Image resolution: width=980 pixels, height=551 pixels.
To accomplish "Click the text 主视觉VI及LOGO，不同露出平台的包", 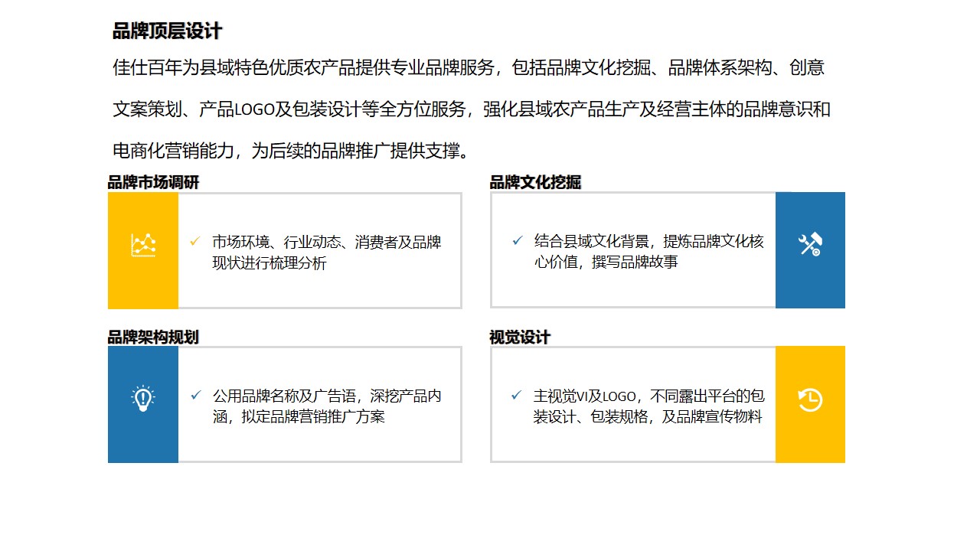I will click(x=649, y=396).
